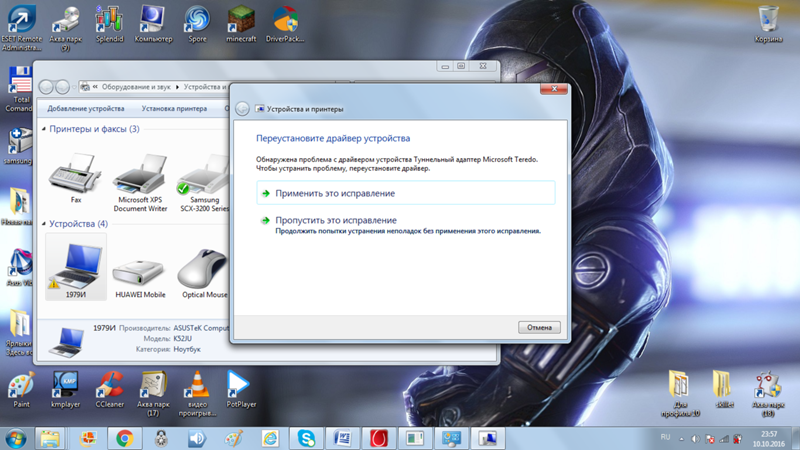800x450 pixels.
Task: Click Установка принтера in toolbar
Action: pos(174,109)
